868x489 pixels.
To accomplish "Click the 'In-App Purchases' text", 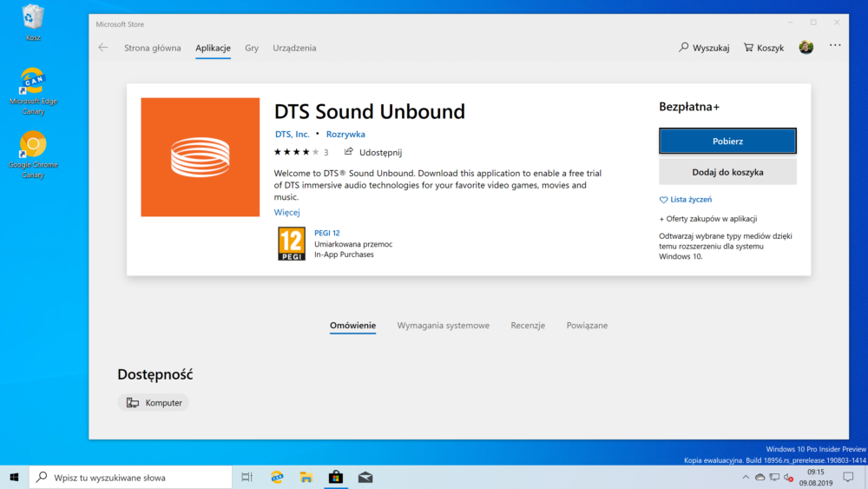I will [x=344, y=254].
